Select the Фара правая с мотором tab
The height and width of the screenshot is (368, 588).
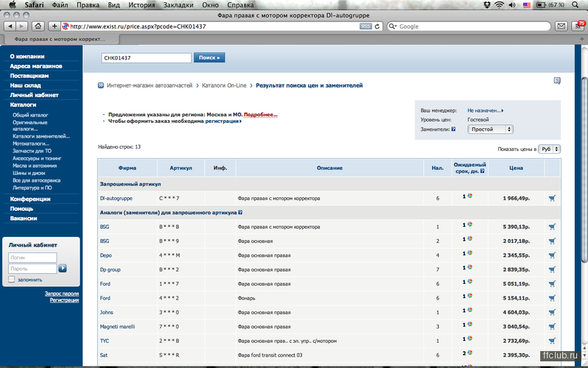60,39
